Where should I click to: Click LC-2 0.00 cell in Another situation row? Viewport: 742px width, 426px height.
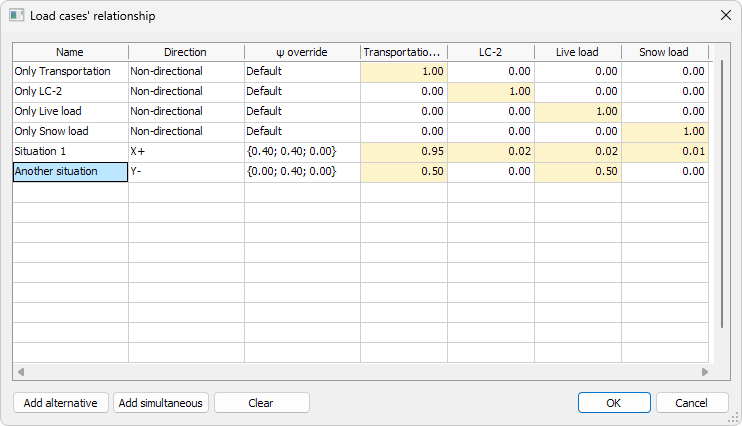(491, 171)
